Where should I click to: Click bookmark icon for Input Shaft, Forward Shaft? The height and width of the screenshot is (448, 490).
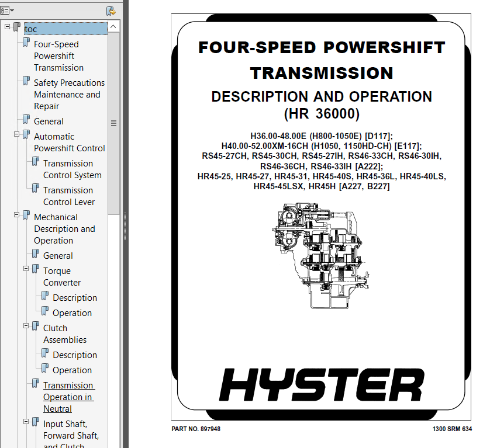pos(36,422)
